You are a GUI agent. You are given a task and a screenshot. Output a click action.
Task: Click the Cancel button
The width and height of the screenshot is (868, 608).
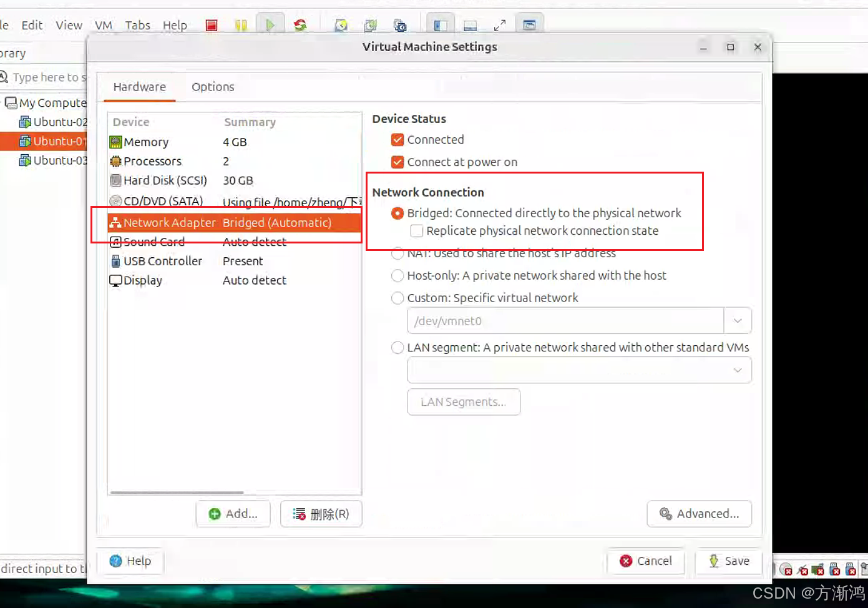click(646, 561)
